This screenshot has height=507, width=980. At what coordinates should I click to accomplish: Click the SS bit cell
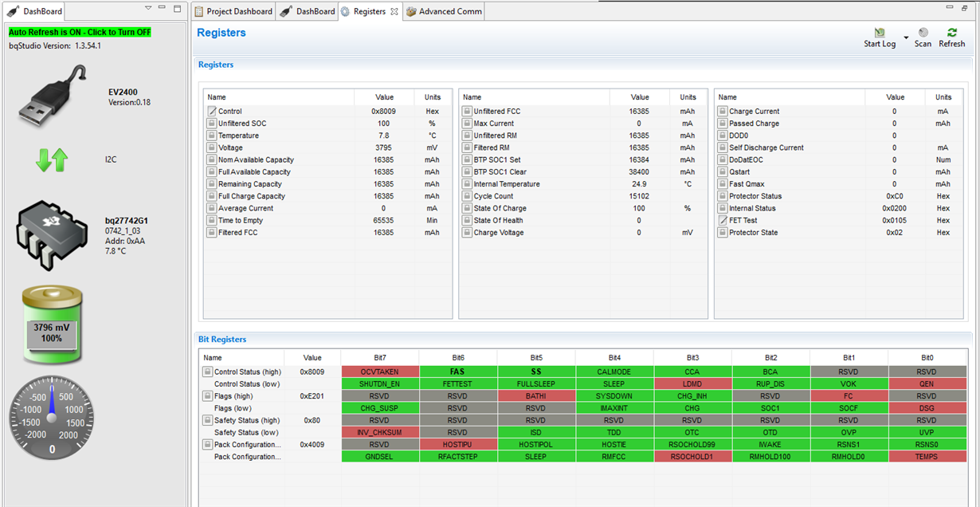[536, 371]
